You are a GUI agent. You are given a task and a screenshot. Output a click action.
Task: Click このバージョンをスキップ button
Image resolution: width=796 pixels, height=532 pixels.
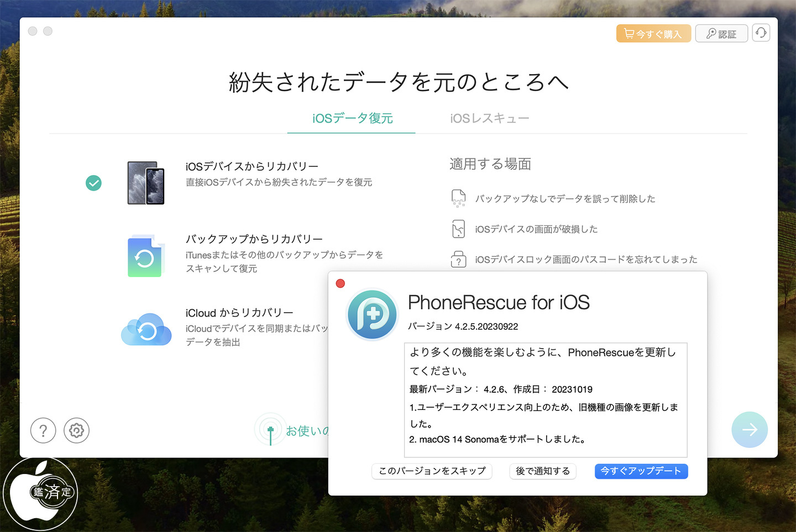tap(432, 471)
